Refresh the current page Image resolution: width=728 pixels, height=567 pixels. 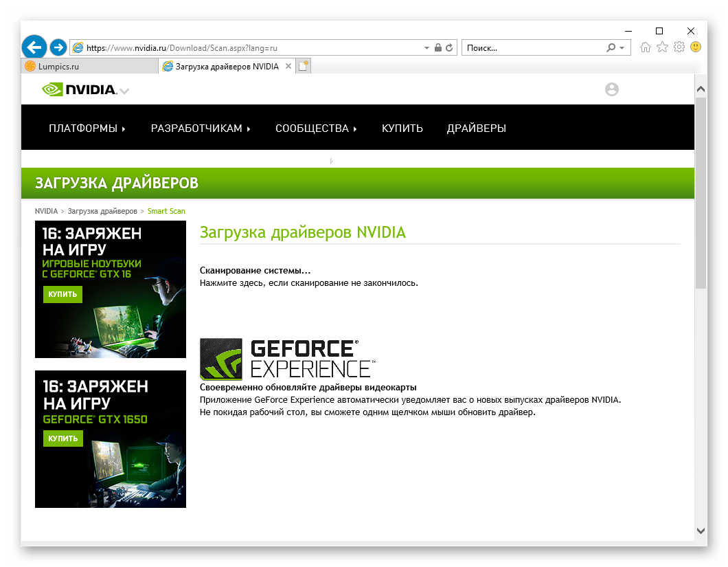click(450, 47)
